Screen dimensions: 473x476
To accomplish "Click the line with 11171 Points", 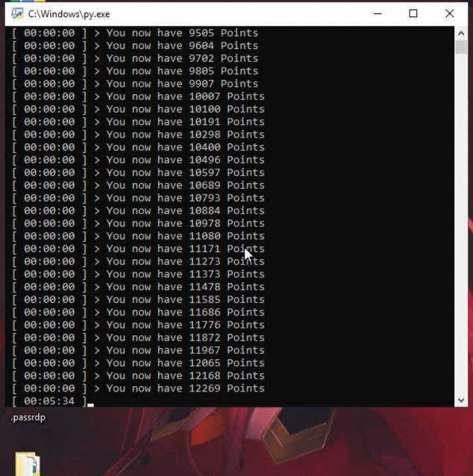I will pyautogui.click(x=138, y=249).
